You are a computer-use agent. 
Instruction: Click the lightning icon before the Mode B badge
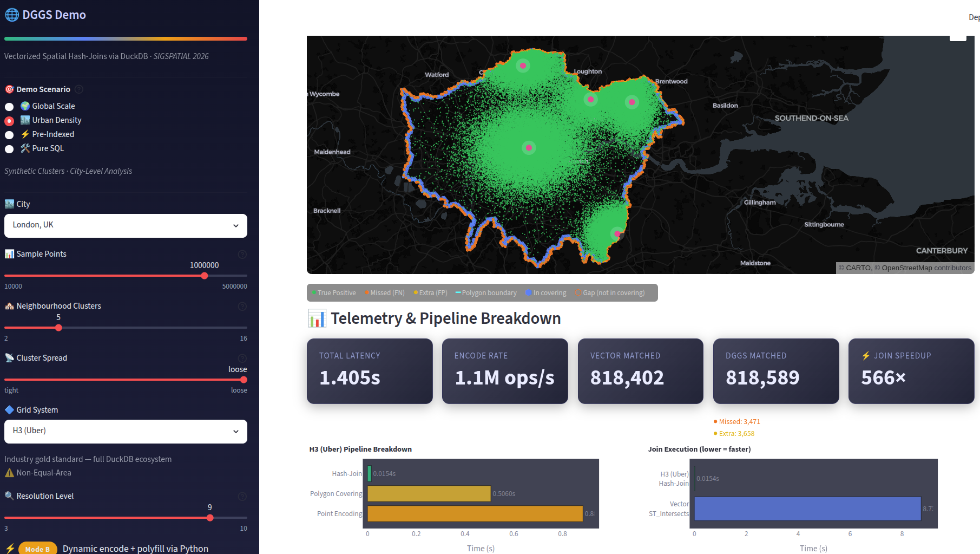10,549
